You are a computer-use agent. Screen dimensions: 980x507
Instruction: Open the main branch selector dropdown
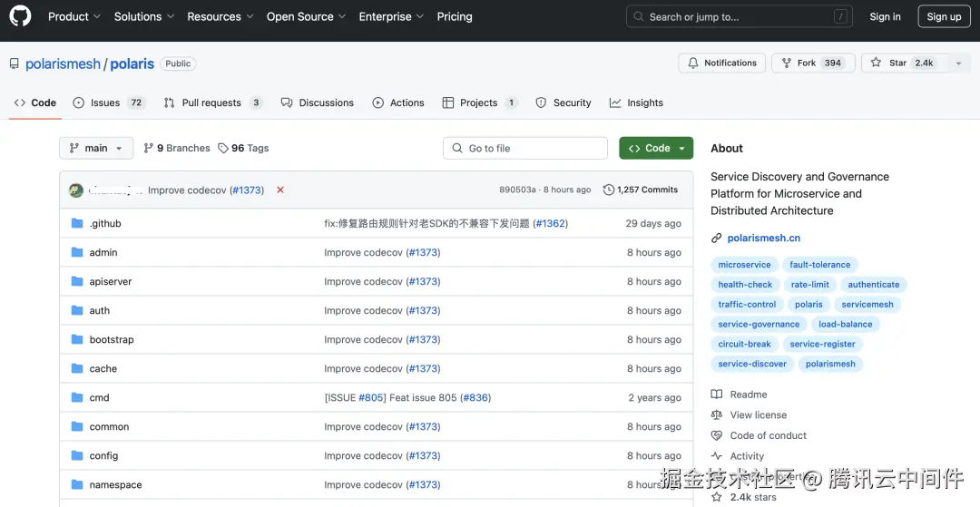pyautogui.click(x=96, y=148)
